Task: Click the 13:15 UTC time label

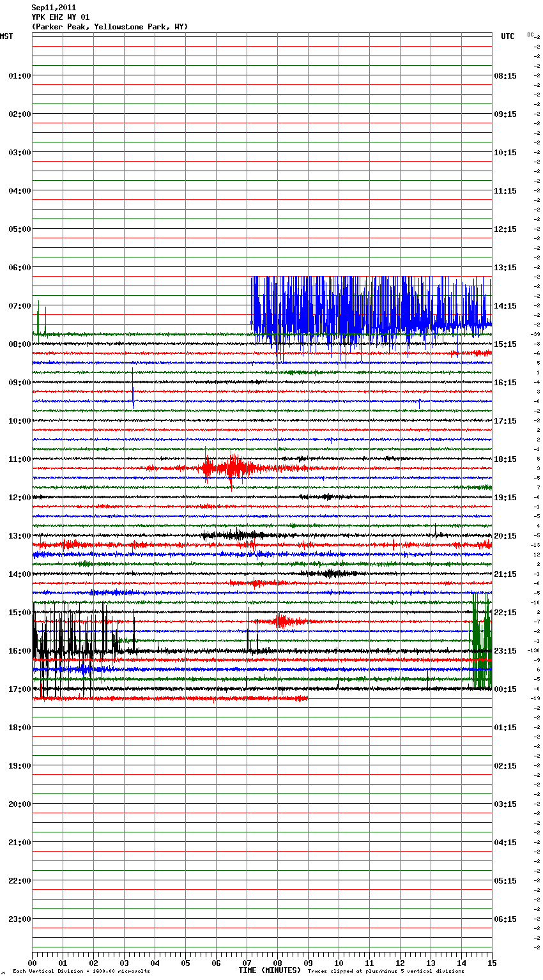Action: click(x=505, y=268)
